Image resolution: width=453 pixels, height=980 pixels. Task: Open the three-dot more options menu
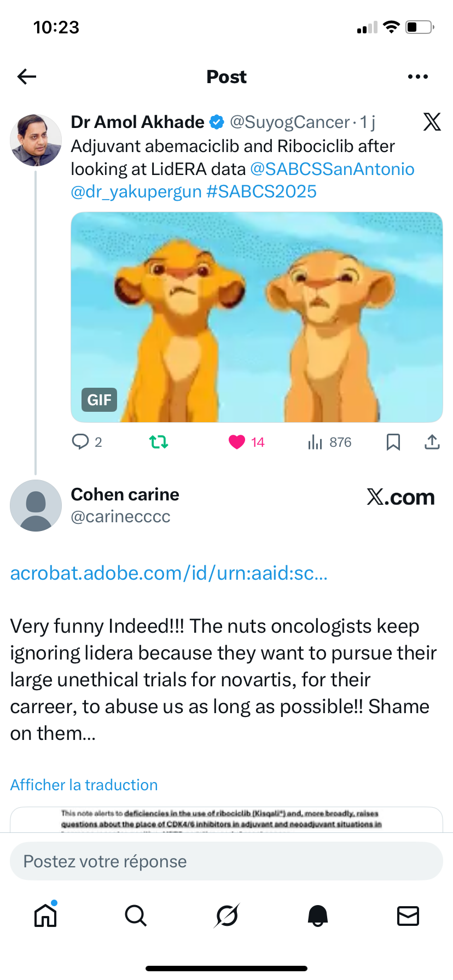418,77
